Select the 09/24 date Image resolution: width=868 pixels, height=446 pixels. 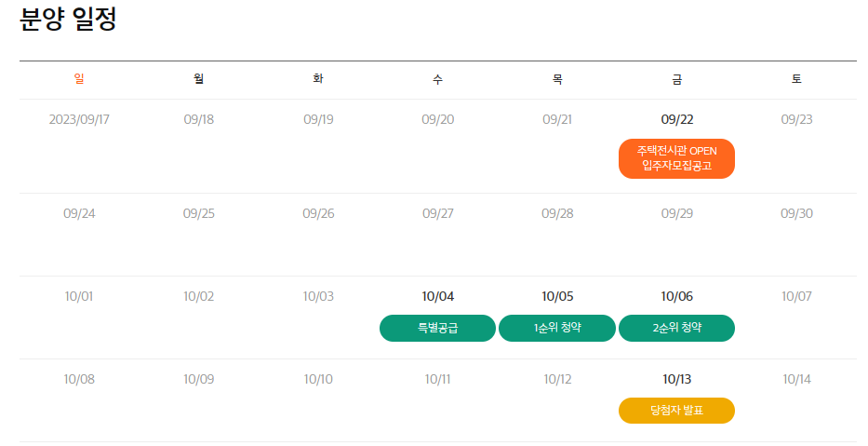[x=79, y=213]
